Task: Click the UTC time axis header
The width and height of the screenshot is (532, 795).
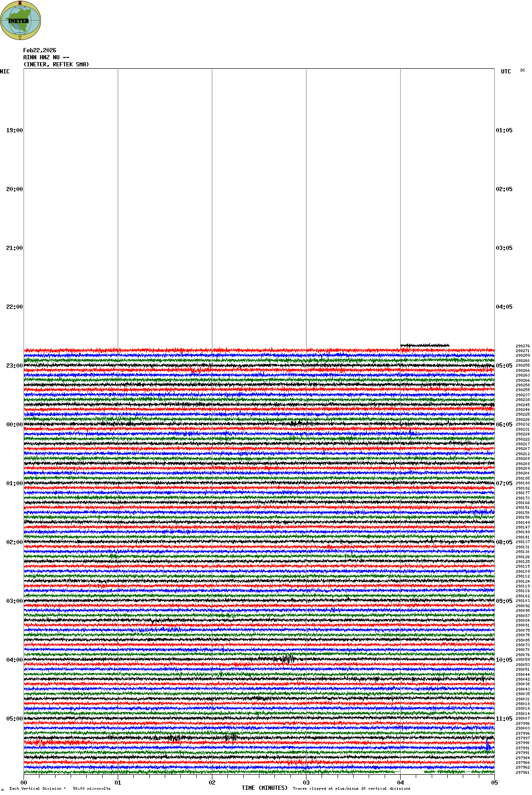Action: pyautogui.click(x=506, y=72)
